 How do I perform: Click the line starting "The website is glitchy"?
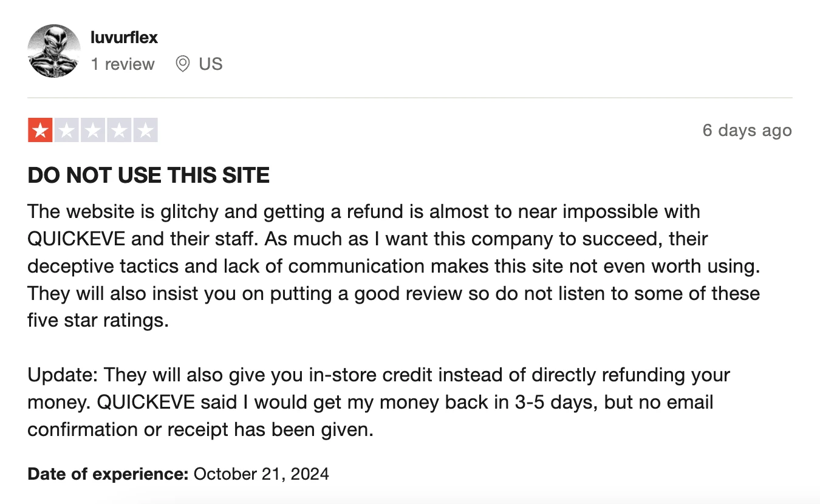(x=364, y=212)
